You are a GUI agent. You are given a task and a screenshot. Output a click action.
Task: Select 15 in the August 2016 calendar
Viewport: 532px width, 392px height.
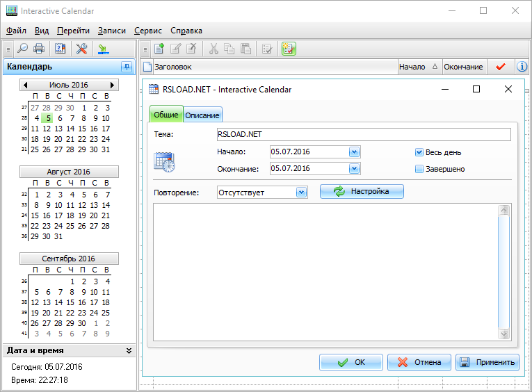coord(35,215)
